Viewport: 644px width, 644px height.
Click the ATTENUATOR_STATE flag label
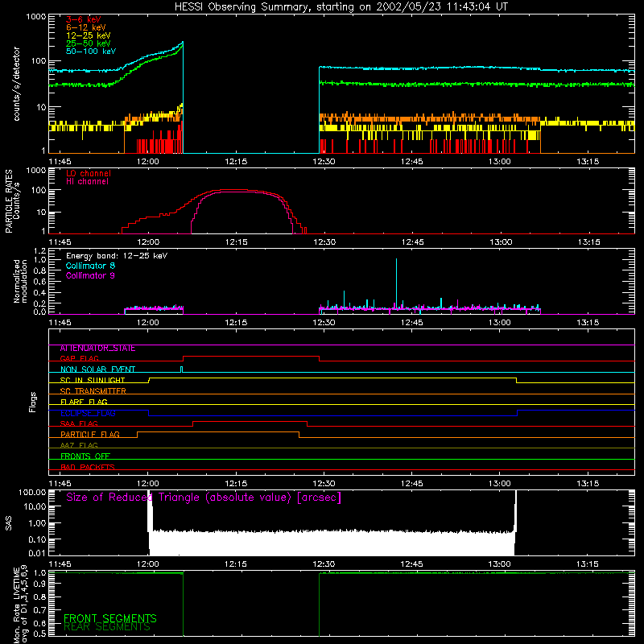(x=97, y=349)
